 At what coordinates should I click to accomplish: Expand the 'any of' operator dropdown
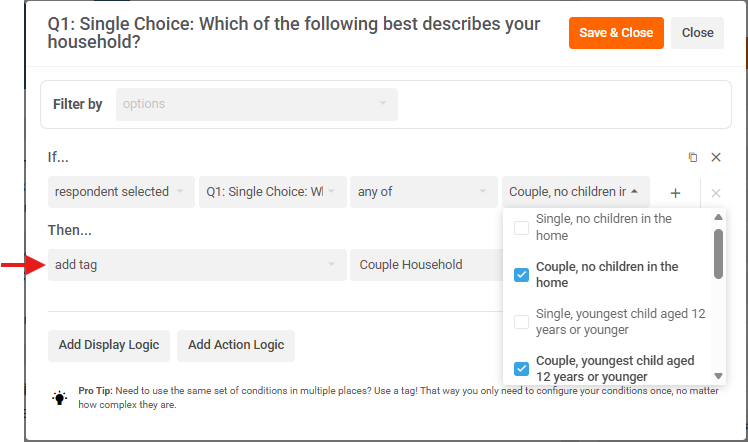coord(423,192)
